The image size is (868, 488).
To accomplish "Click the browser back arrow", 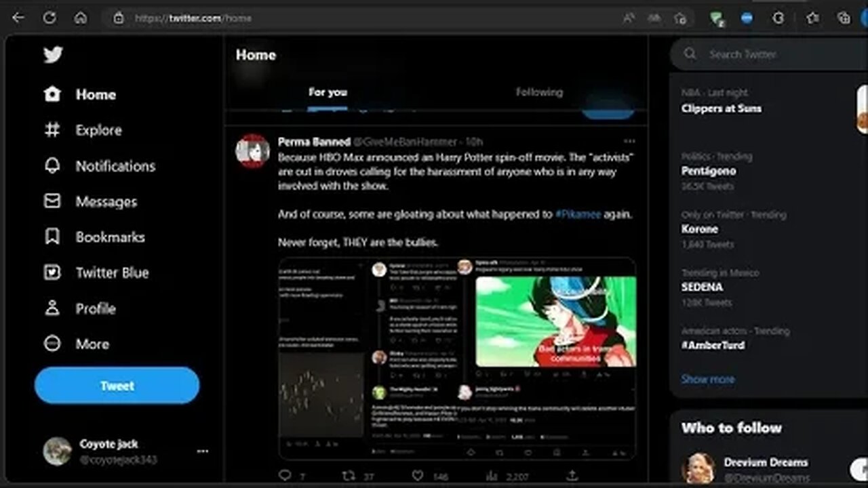I will click(x=18, y=18).
